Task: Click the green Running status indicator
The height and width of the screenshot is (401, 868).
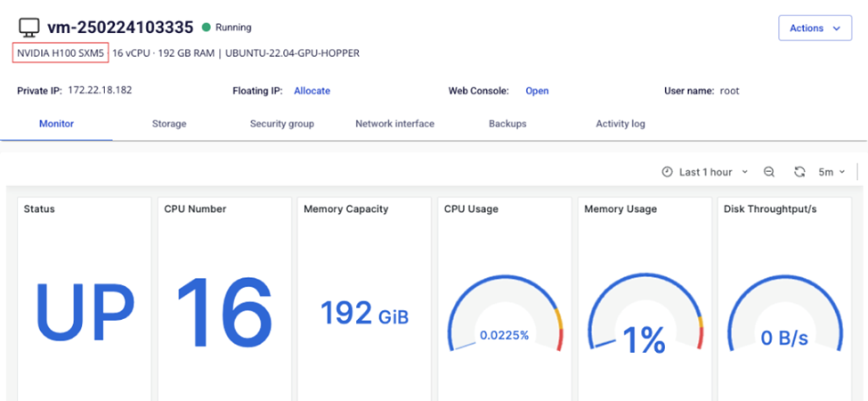Action: (206, 28)
